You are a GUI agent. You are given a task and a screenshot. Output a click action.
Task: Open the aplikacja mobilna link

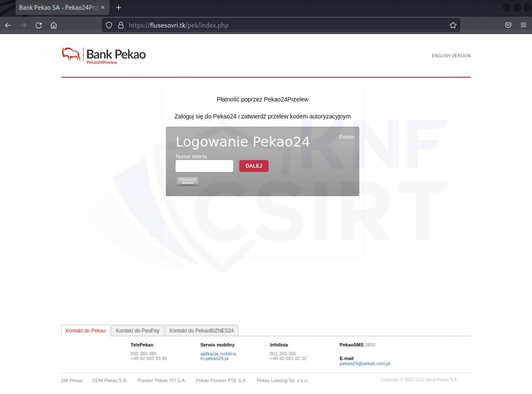218,354
